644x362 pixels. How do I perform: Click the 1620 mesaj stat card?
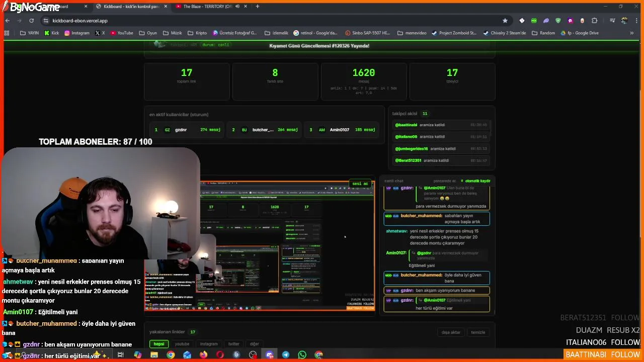(x=364, y=81)
